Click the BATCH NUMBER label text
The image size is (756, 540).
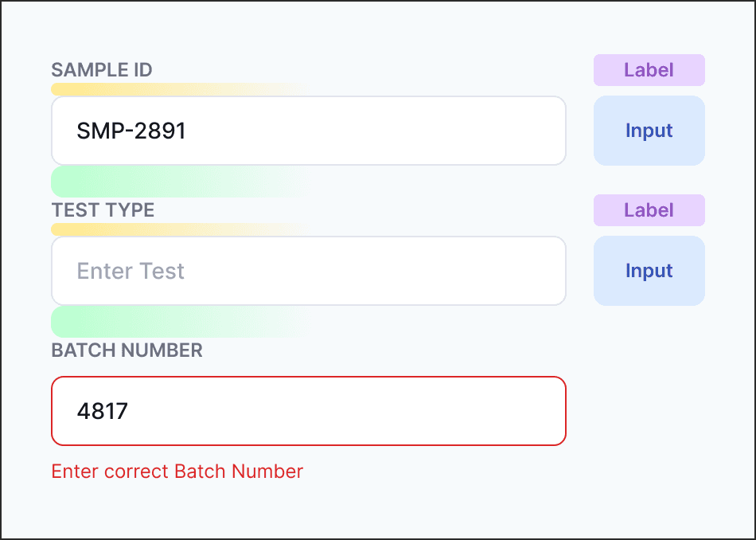point(127,350)
